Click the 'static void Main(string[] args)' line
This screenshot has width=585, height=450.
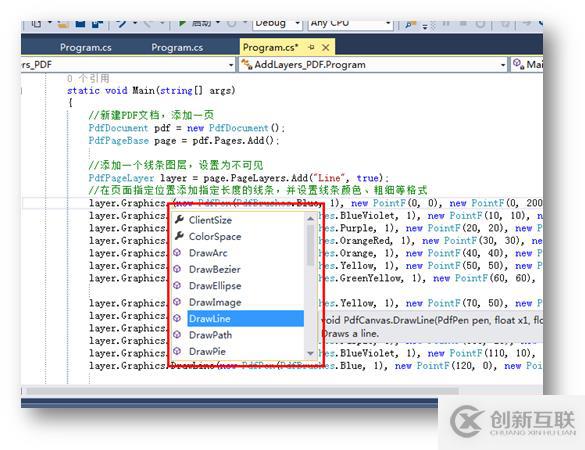[x=151, y=91]
